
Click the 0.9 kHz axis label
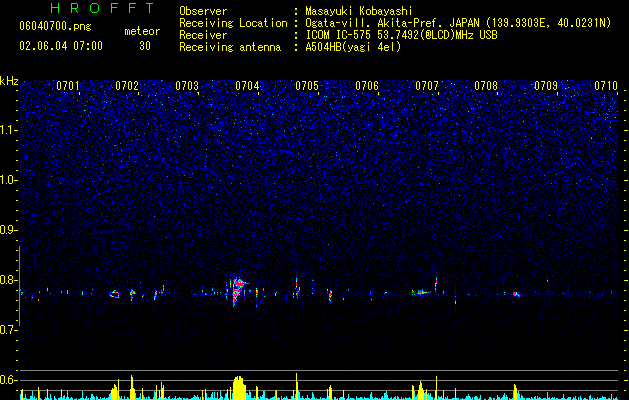point(9,230)
